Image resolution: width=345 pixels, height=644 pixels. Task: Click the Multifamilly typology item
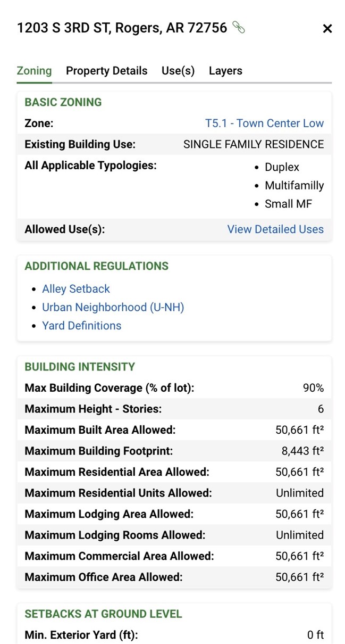[294, 185]
